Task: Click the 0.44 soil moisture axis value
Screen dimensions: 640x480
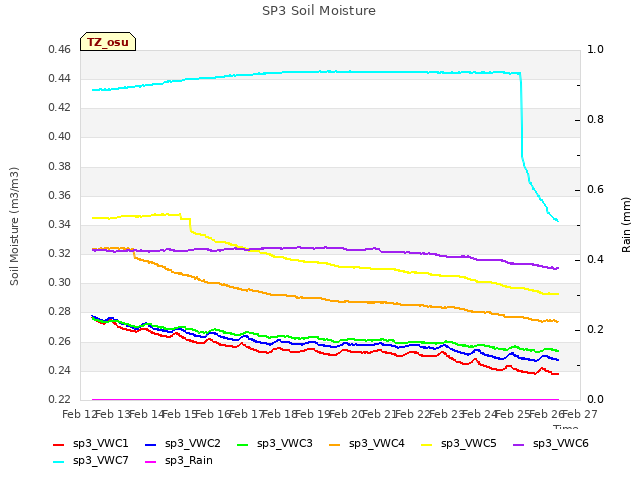Action: (x=60, y=78)
